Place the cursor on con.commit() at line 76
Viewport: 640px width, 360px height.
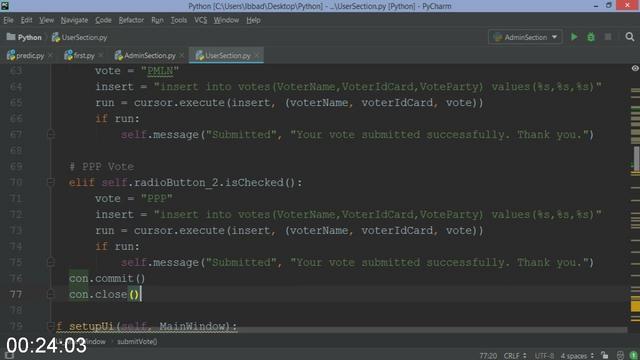107,278
